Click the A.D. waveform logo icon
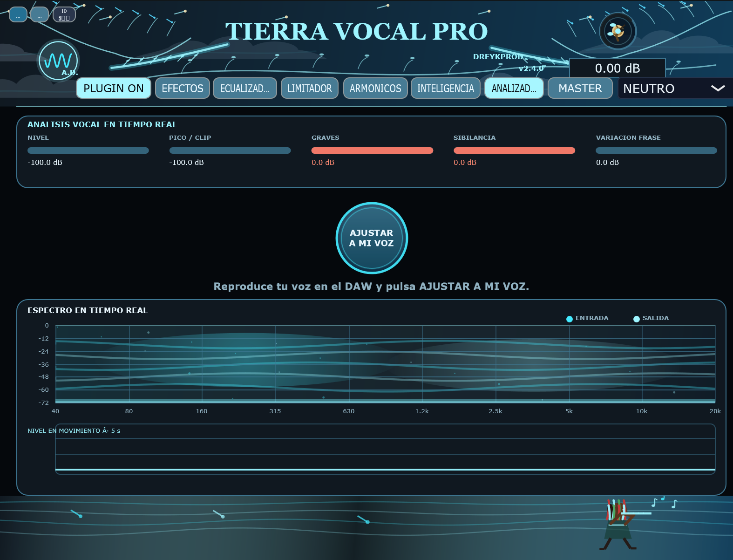 click(58, 61)
